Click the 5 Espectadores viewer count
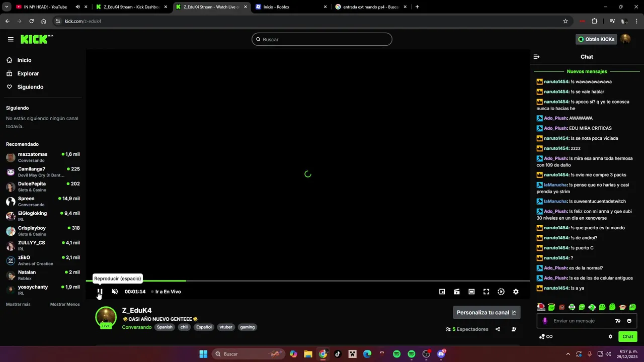Image resolution: width=644 pixels, height=362 pixels. pos(467,329)
